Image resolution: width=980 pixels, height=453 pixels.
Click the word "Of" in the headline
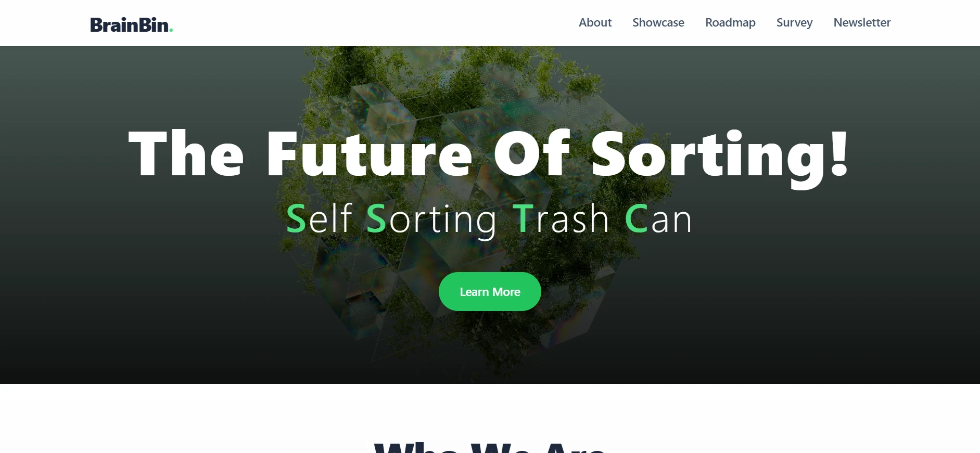pos(532,153)
